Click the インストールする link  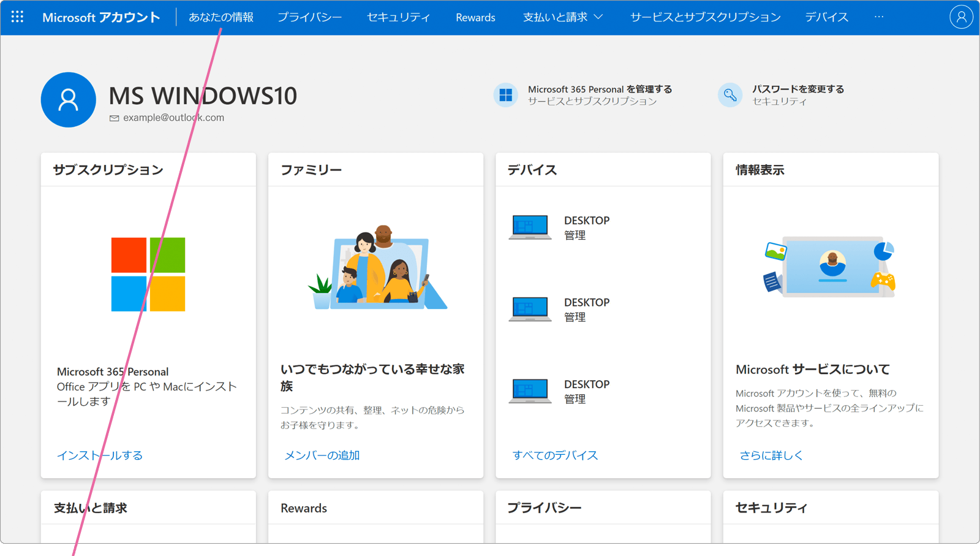100,455
